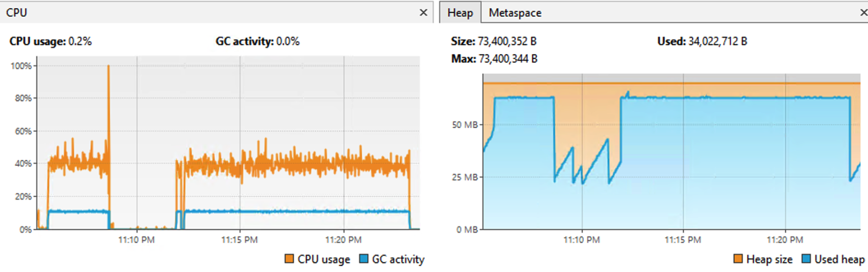Select the CPU usage legend label
Viewport: 868px width, 272px height.
[324, 259]
